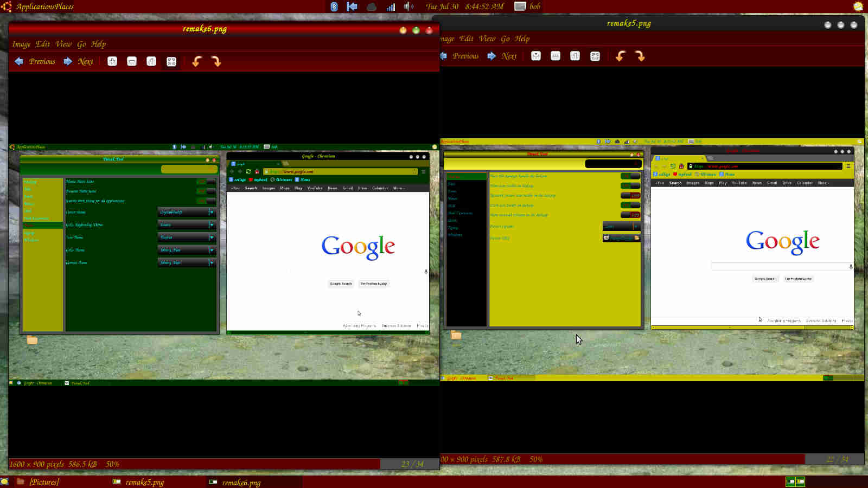Click the green-themed screenshot shown in remake6.png
Image resolution: width=868 pixels, height=488 pixels.
pos(224,265)
